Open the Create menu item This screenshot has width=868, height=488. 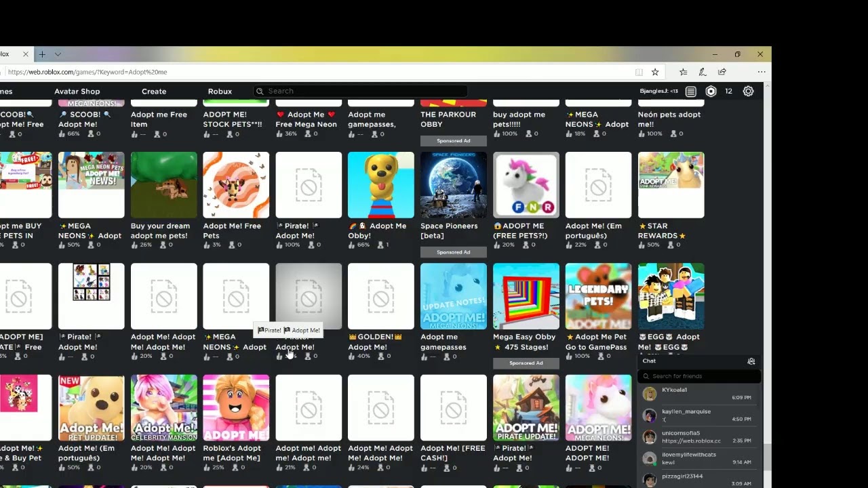[154, 91]
